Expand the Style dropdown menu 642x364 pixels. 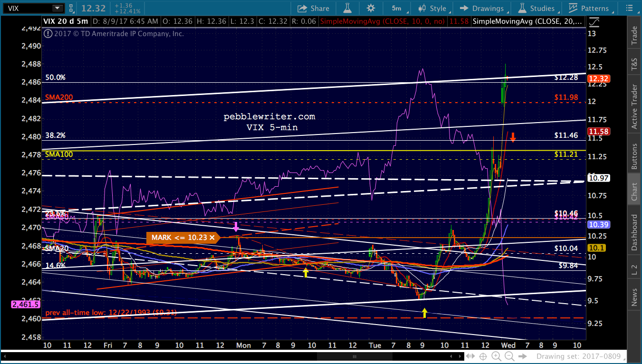[x=432, y=8]
